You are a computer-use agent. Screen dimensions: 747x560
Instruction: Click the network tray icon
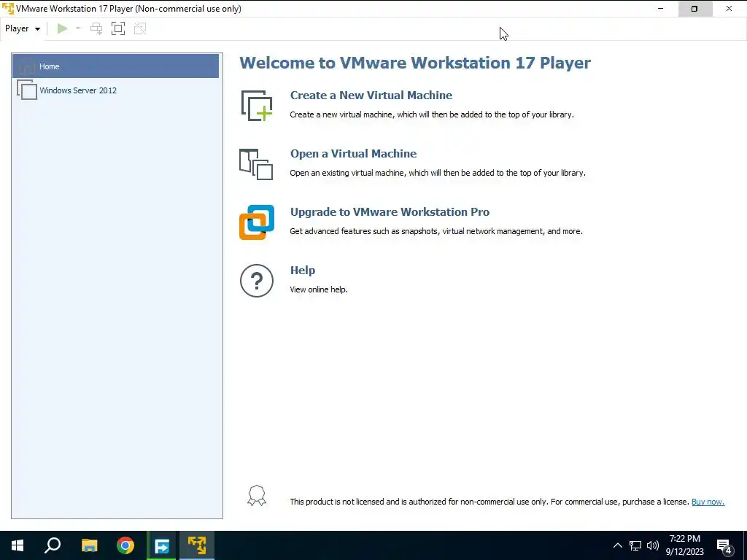(x=635, y=545)
